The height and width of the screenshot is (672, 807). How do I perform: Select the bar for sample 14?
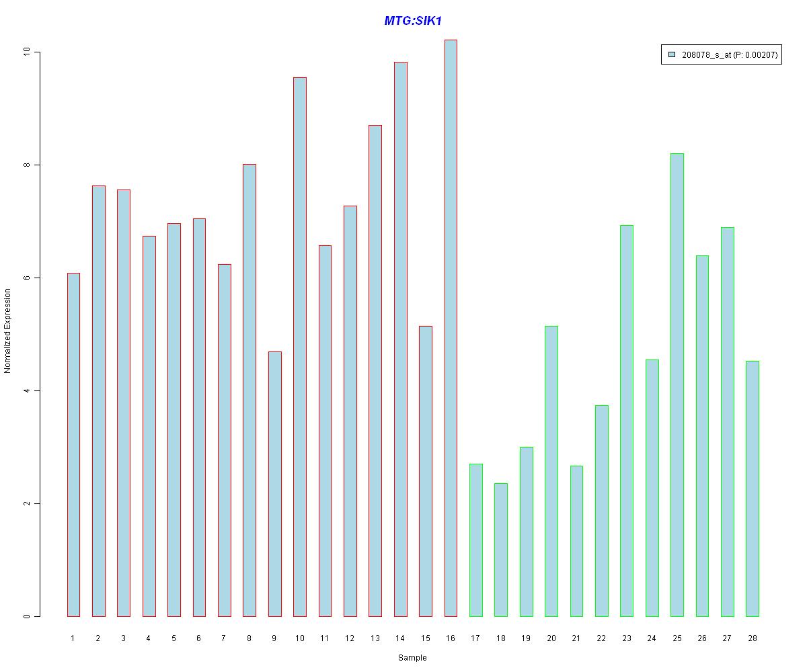pyautogui.click(x=400, y=339)
